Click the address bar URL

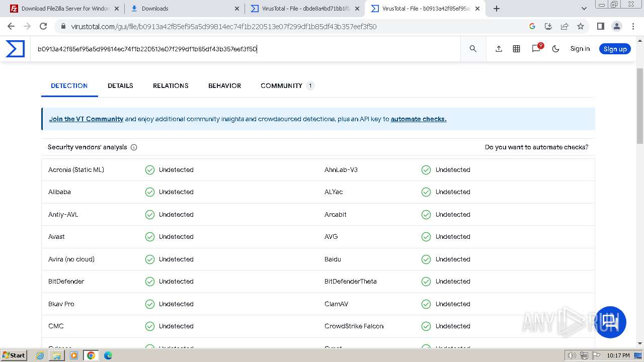[224, 27]
